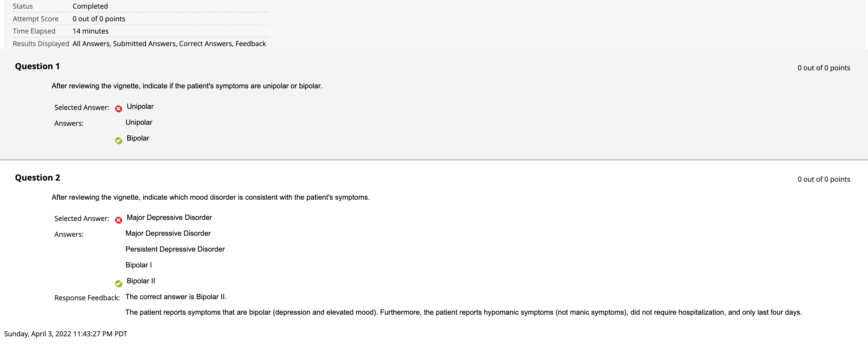Viewport: 868px width, 359px height.
Task: Click the submission timestamp at bottom
Action: point(66,334)
